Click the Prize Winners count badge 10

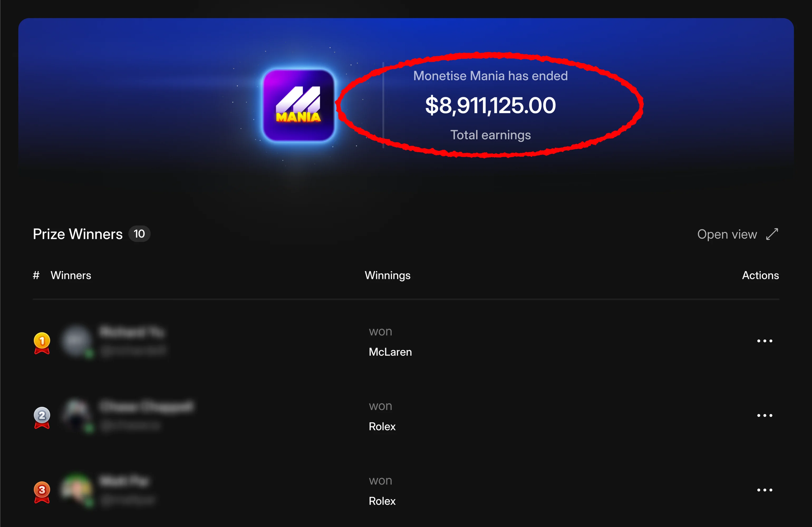(139, 234)
